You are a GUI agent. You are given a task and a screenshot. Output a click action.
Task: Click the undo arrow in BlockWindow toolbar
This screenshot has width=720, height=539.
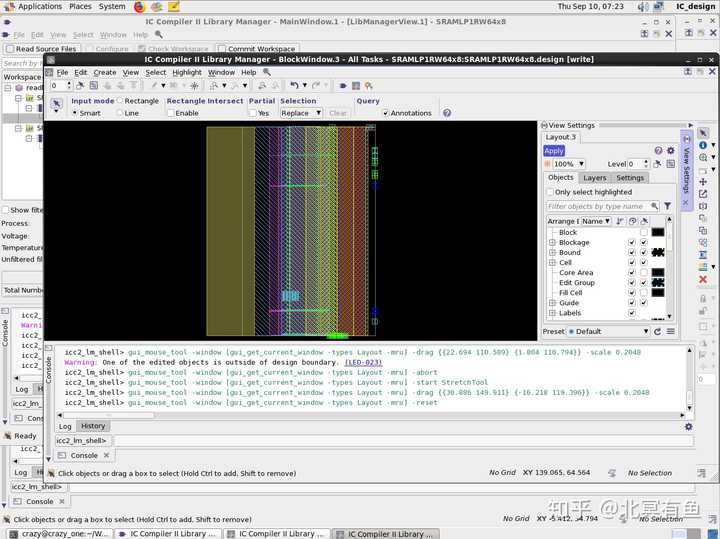point(293,86)
